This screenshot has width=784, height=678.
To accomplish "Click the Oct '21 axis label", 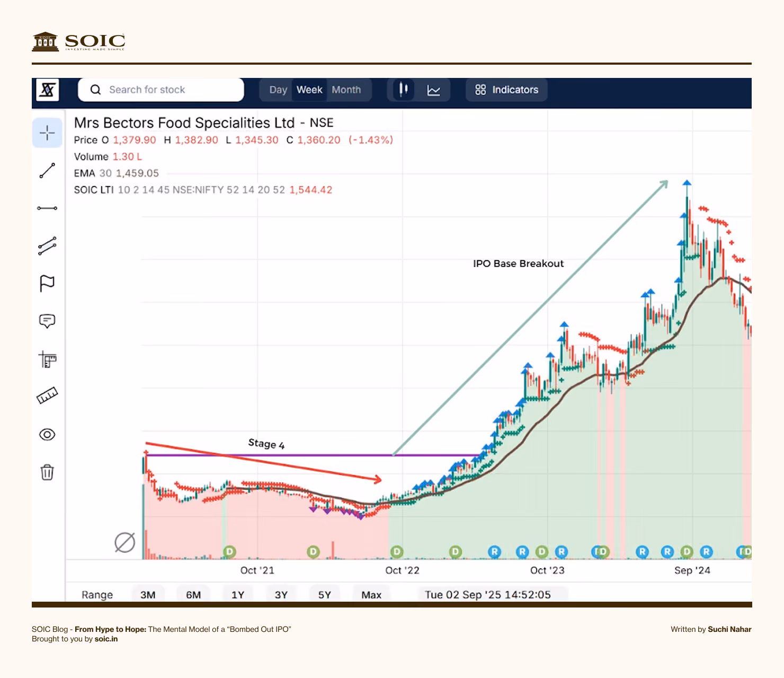I will [257, 570].
